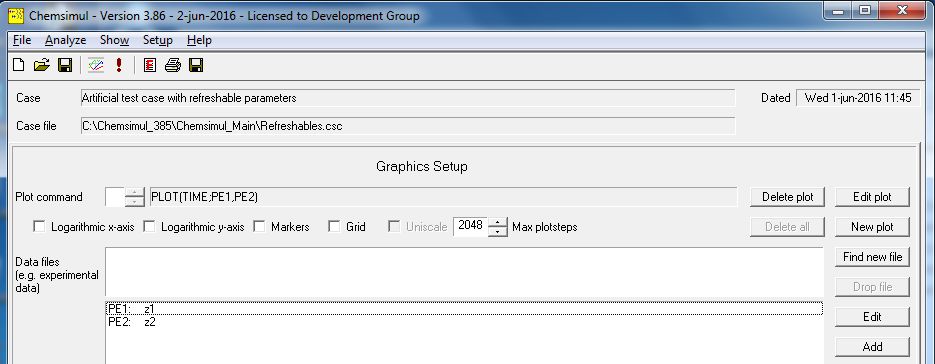Screen dimensions: 935x364
Task: Click the first floppy-disk save icon
Action: click(x=64, y=65)
